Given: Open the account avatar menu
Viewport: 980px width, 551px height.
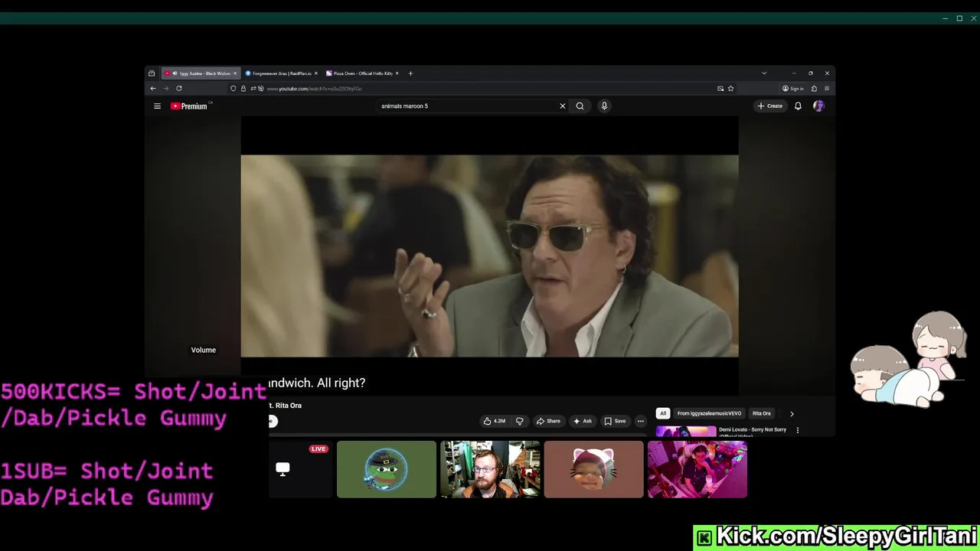Looking at the screenshot, I should pos(818,106).
